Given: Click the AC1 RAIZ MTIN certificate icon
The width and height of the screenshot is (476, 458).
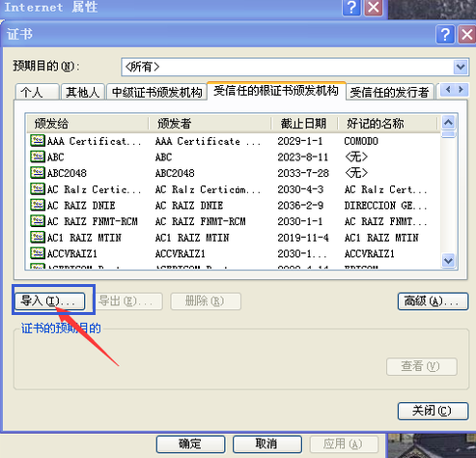Looking at the screenshot, I should point(38,238).
